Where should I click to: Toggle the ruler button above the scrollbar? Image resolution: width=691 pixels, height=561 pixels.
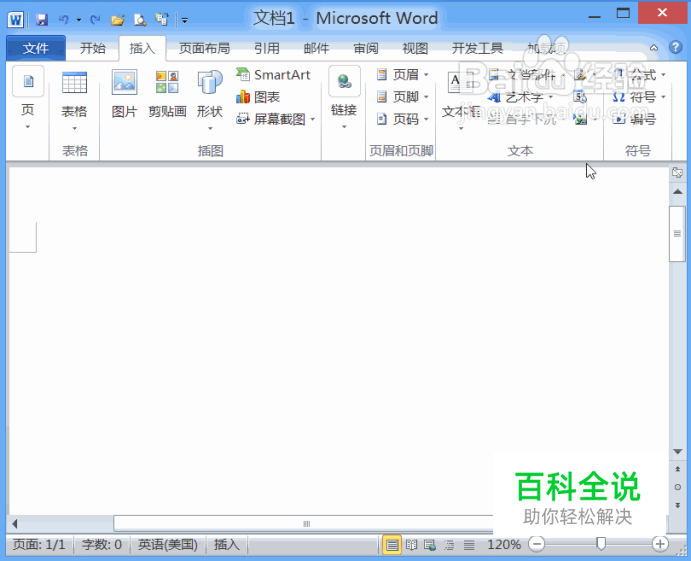(x=677, y=172)
